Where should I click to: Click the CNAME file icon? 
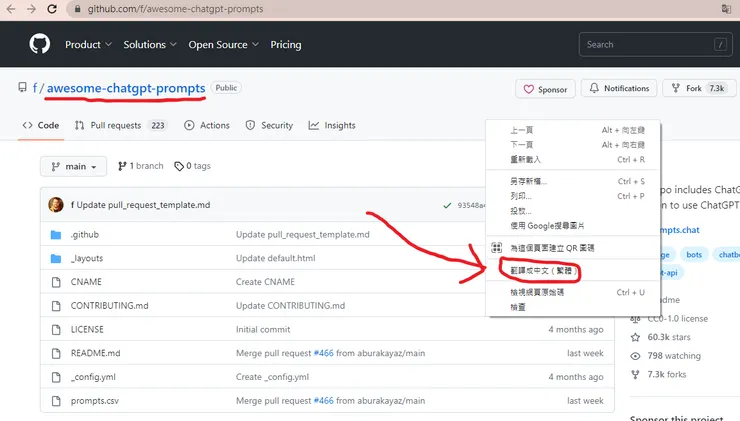(x=56, y=282)
